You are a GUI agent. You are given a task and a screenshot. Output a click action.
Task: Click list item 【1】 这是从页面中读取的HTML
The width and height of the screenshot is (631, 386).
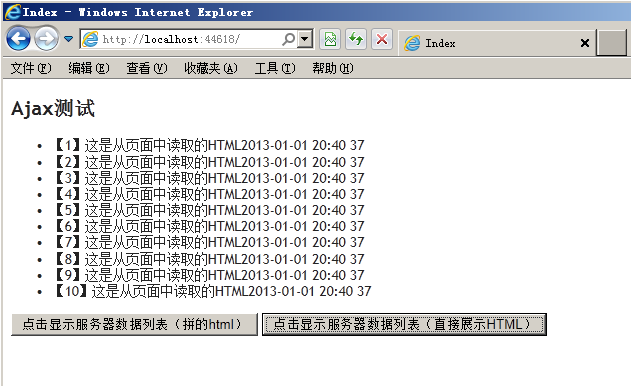click(209, 145)
